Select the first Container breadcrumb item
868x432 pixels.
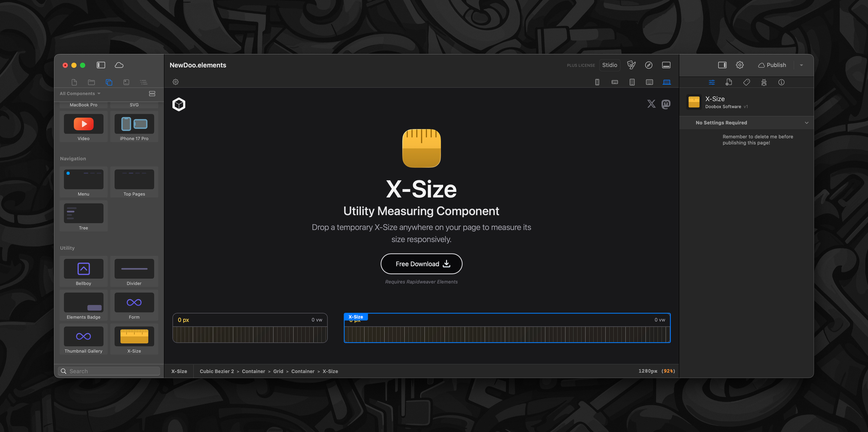coord(254,371)
